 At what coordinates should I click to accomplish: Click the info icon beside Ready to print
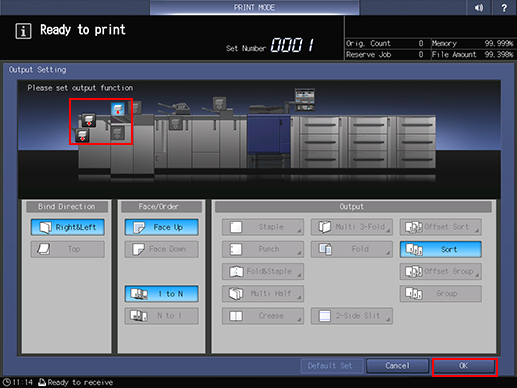[x=23, y=31]
